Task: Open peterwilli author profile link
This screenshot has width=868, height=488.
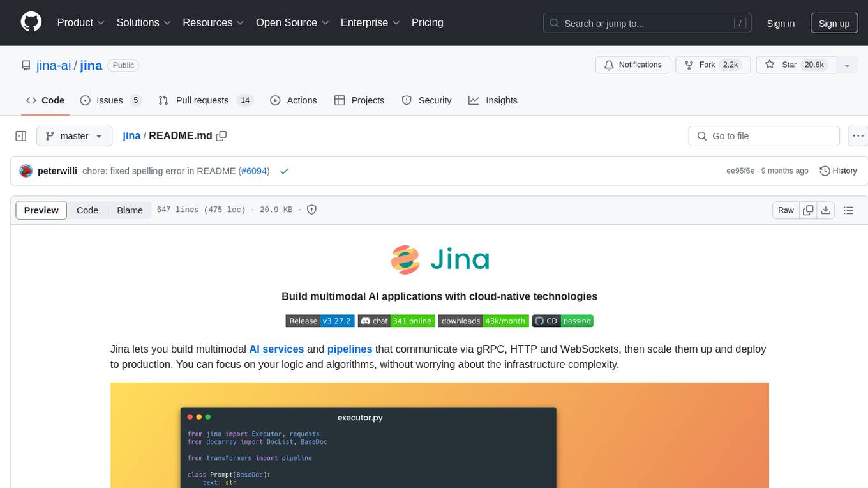Action: (x=57, y=171)
